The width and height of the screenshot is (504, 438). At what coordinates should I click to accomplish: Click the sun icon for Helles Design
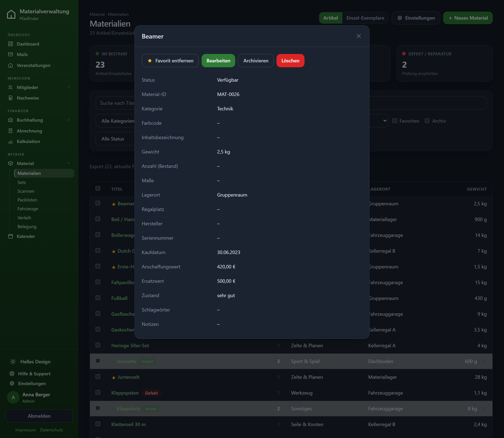[x=13, y=361]
